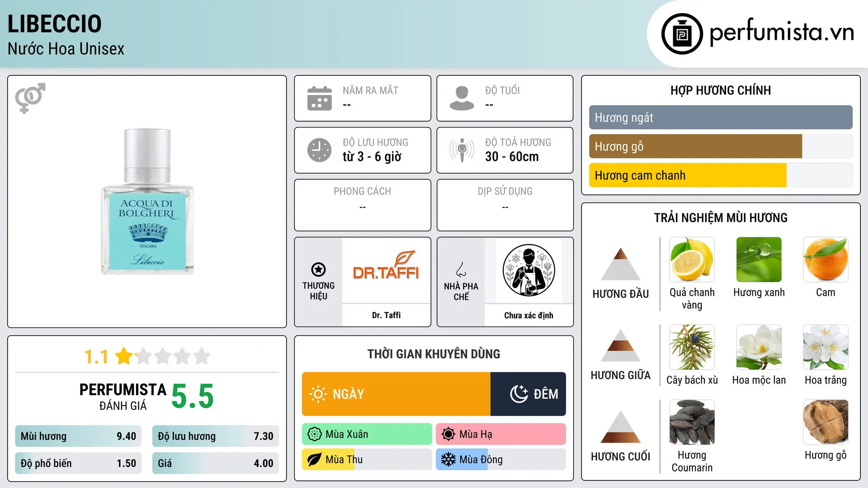
Task: Click the green Mùa Xuân season bar
Action: pos(367,434)
